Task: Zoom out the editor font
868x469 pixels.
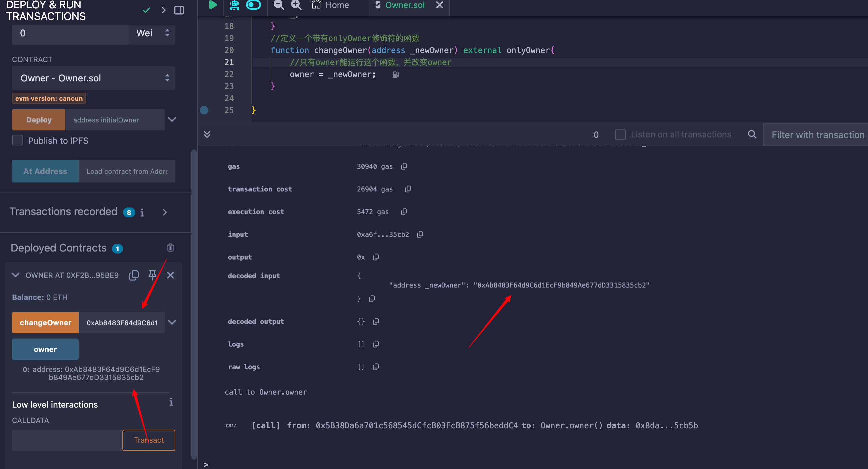Action: (279, 5)
